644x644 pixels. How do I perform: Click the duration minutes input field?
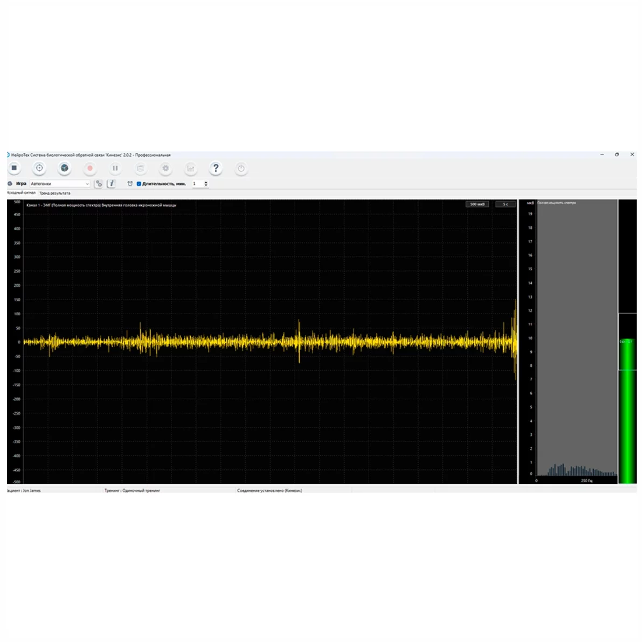tap(197, 184)
